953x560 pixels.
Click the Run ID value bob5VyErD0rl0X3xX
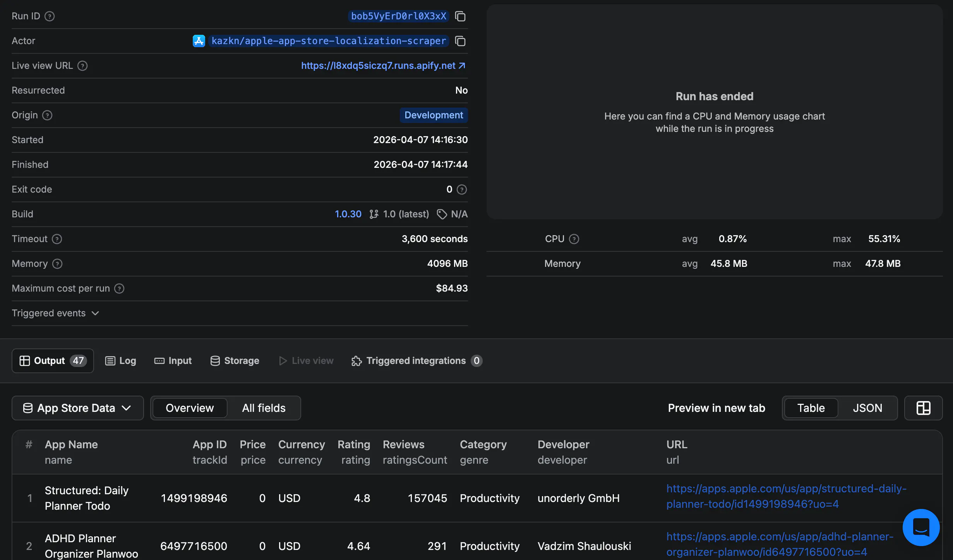(x=399, y=16)
